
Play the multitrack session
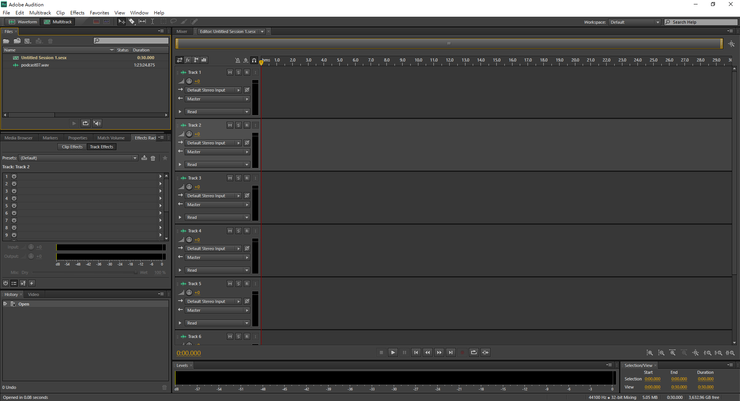click(393, 352)
